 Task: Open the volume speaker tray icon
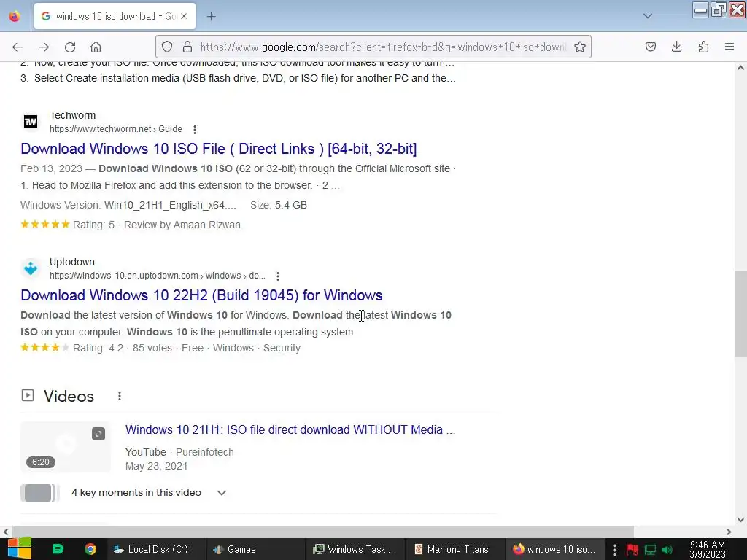coord(667,550)
